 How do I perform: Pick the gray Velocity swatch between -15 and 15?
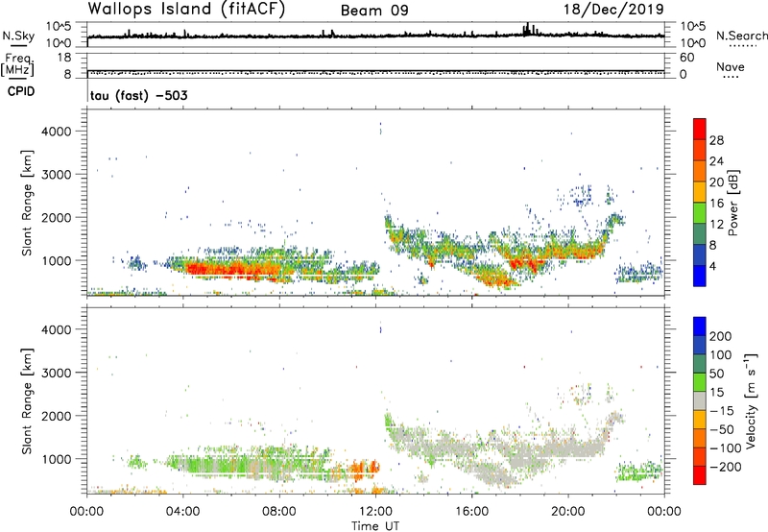[700, 400]
